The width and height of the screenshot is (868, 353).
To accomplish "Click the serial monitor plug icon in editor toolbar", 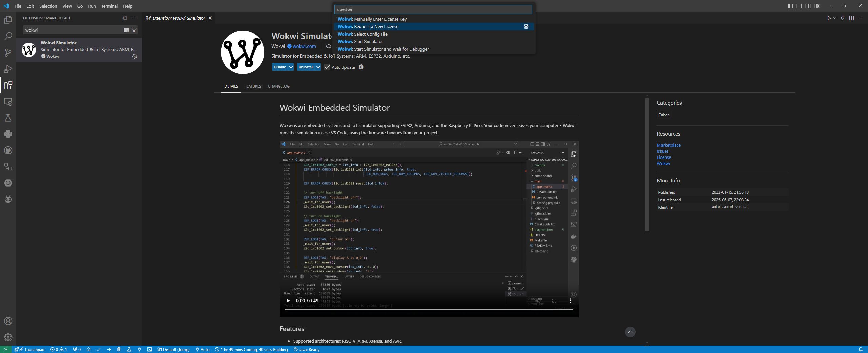I will point(843,18).
